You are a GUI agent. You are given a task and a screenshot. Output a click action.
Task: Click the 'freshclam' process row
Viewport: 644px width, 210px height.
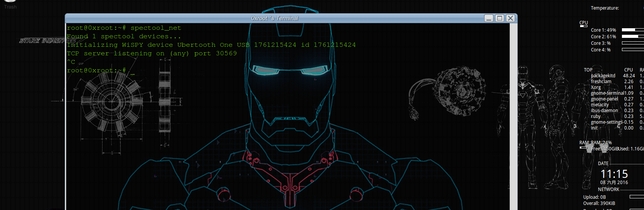pyautogui.click(x=617, y=82)
